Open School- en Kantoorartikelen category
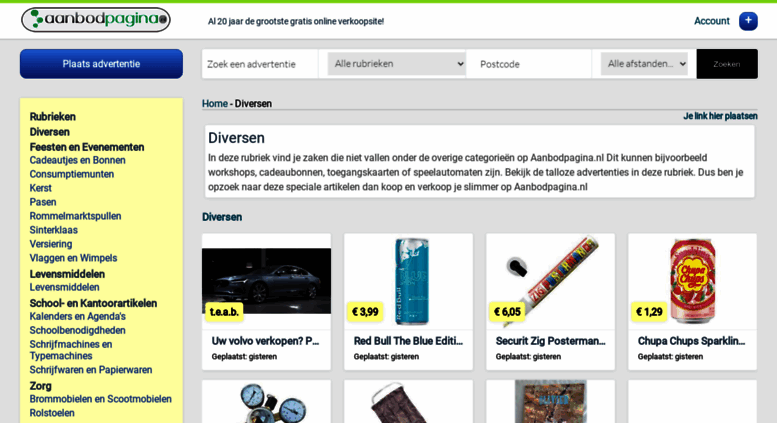The height and width of the screenshot is (423, 777). pyautogui.click(x=93, y=303)
